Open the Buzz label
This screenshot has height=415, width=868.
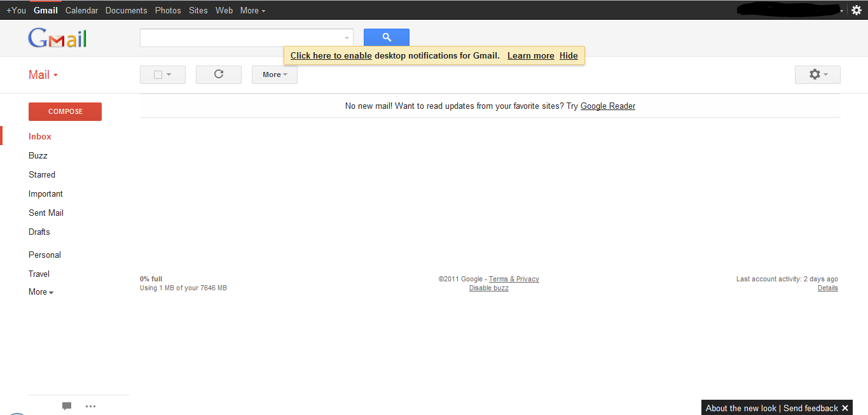[38, 155]
